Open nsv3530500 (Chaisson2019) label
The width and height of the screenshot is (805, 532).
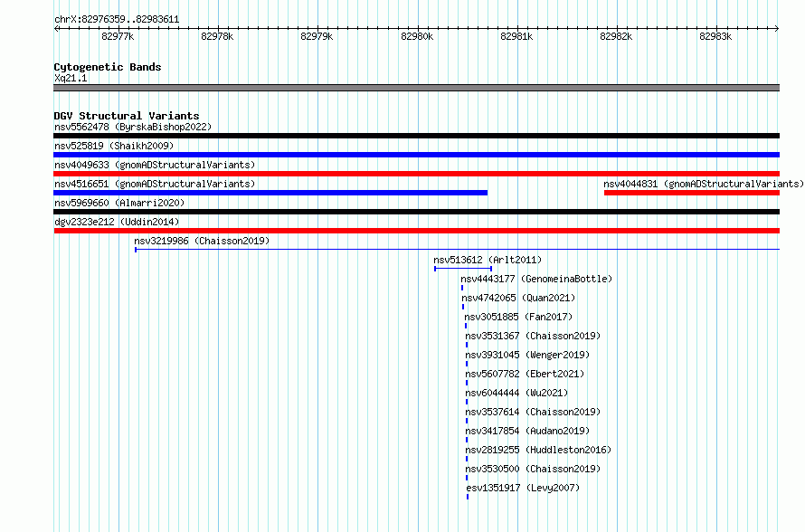point(533,469)
